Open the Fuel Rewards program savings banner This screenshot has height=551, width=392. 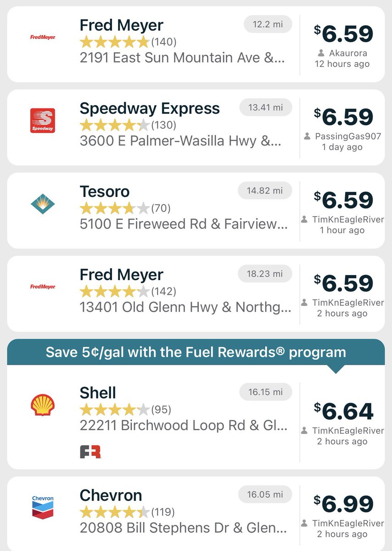click(x=196, y=352)
